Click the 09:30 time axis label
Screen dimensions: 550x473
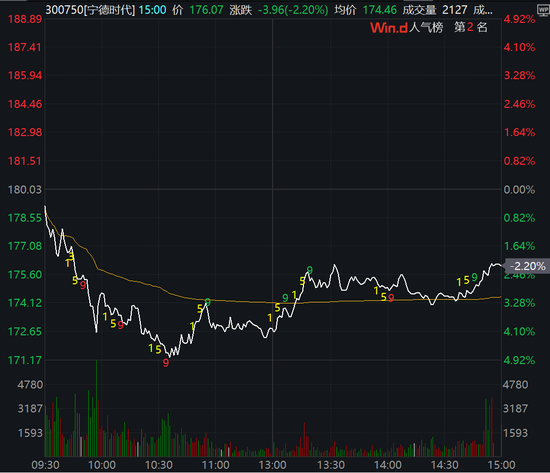tap(46, 465)
